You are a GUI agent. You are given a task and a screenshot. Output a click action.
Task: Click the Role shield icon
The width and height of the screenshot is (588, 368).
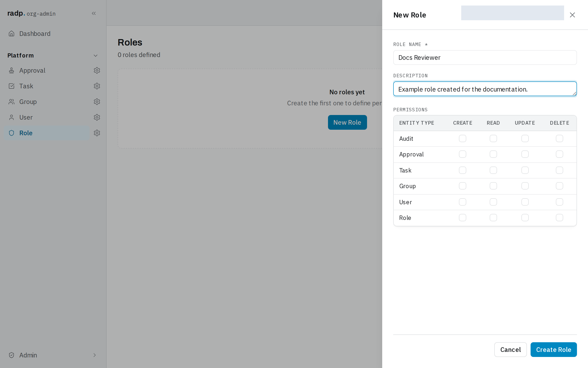click(x=11, y=133)
